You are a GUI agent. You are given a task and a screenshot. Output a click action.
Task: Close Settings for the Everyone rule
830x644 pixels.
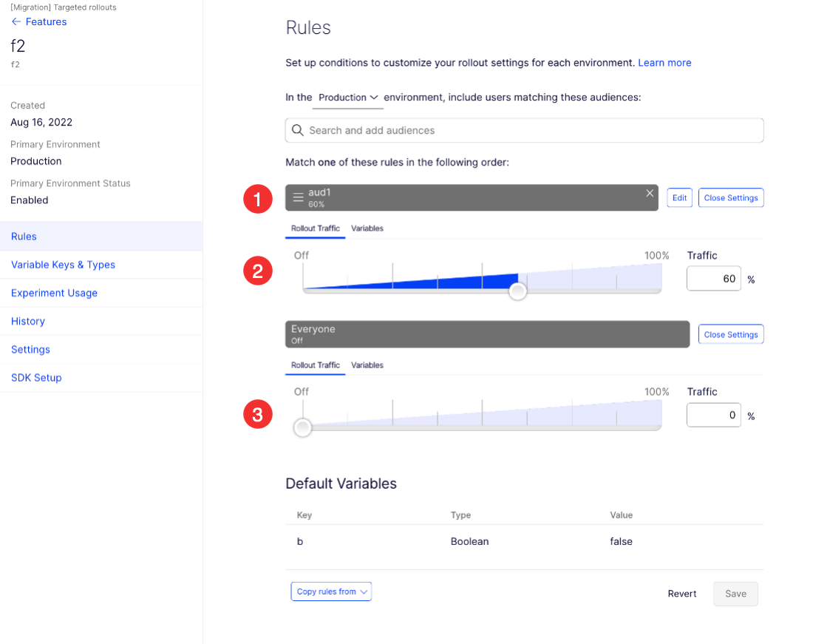[730, 334]
